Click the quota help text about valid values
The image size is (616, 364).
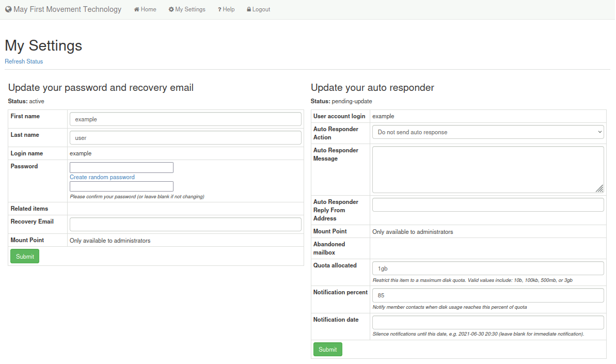pyautogui.click(x=472, y=280)
